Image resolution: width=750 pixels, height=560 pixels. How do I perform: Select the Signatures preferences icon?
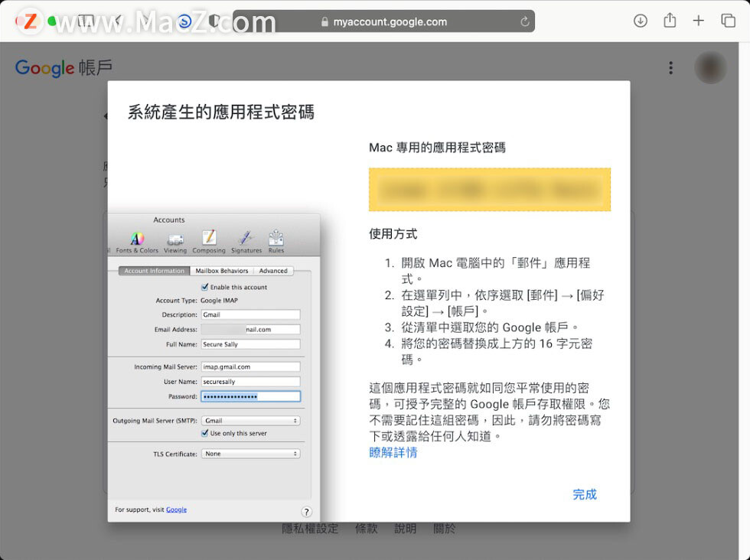point(246,242)
